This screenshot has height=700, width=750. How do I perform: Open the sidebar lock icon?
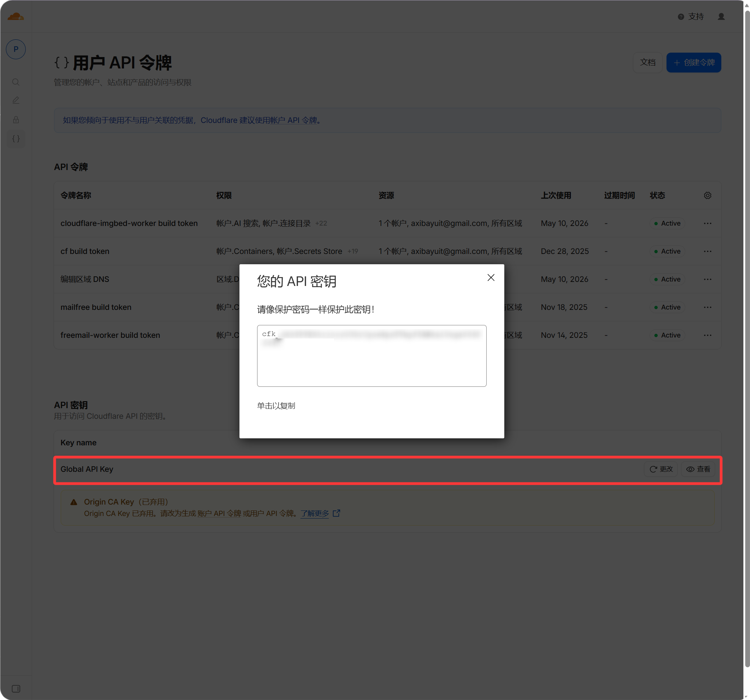(16, 120)
